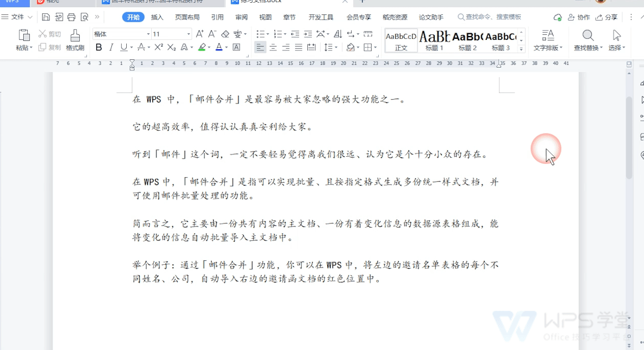Toggle Align Left
The image size is (644, 350).
(x=260, y=47)
